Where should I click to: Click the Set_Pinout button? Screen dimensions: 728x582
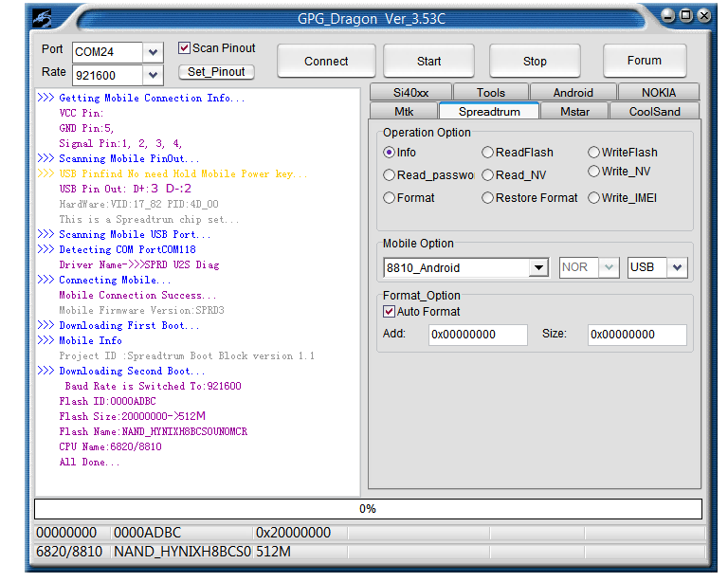(x=216, y=72)
